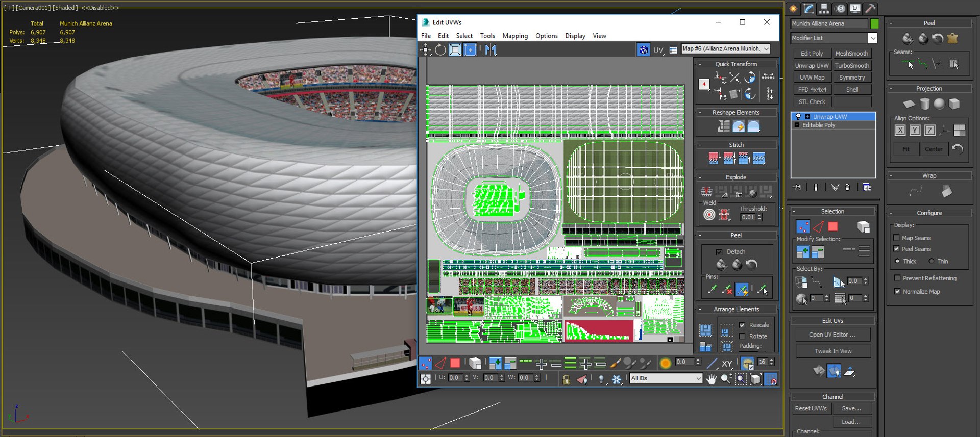This screenshot has width=980, height=437.
Task: Click the Mirror Horizontal tool
Action: (x=491, y=49)
